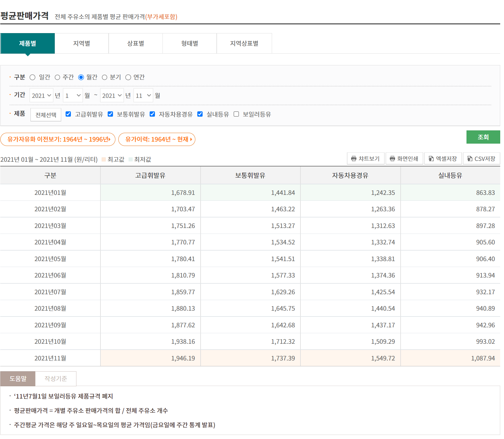This screenshot has height=439, width=504.
Task: Click the CSV저장 export icon
Action: (469, 159)
